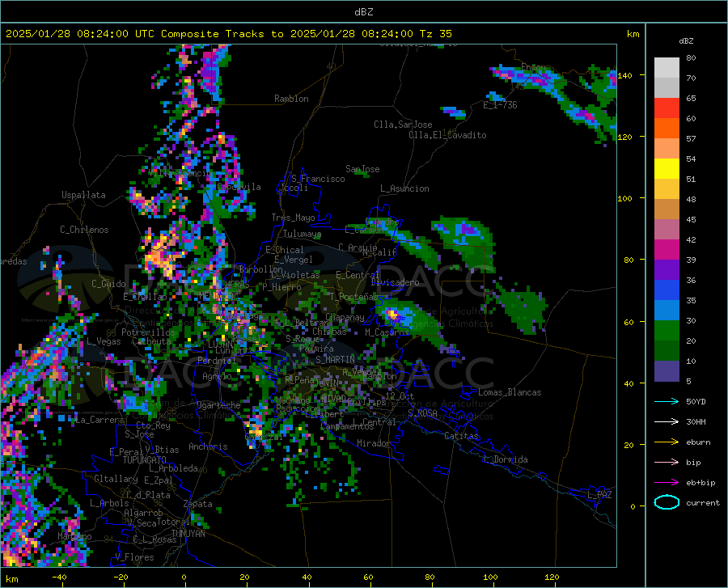Click the timestamp Composite Tracks header text
The image size is (728, 588).
[x=228, y=34]
